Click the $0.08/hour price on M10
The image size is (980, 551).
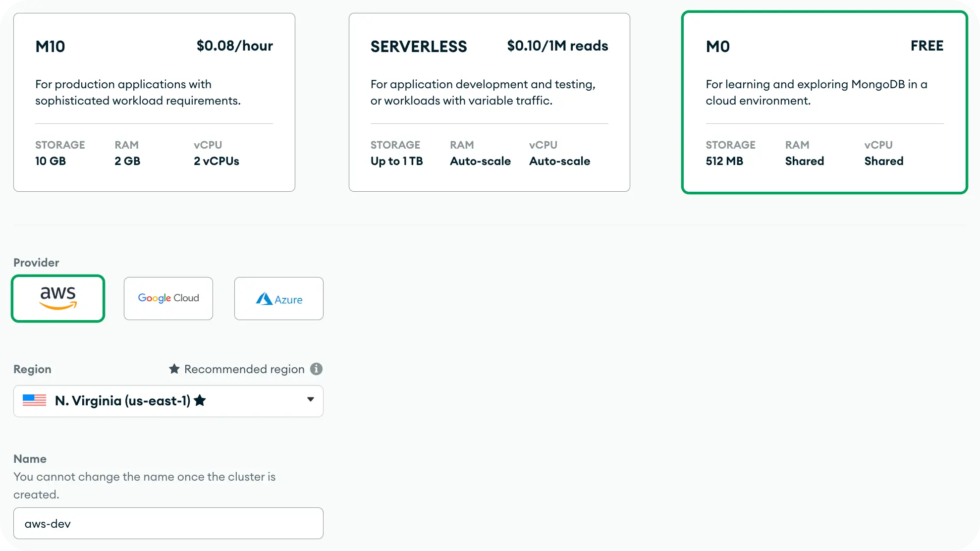pos(234,46)
